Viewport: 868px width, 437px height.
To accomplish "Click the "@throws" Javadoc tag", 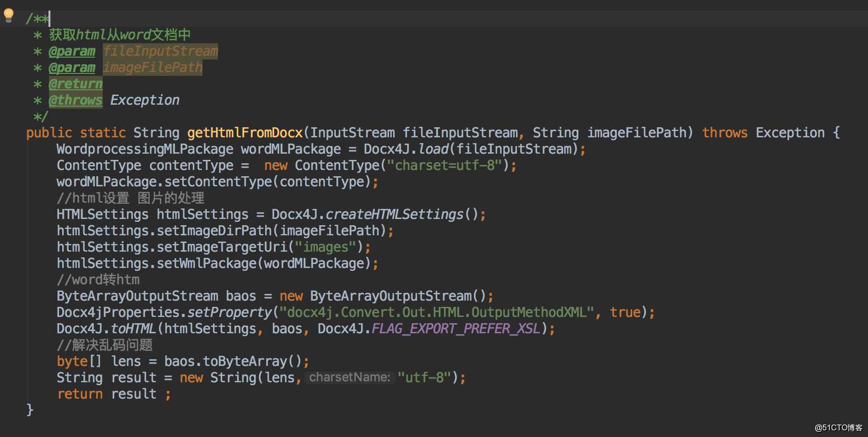I will (x=76, y=100).
